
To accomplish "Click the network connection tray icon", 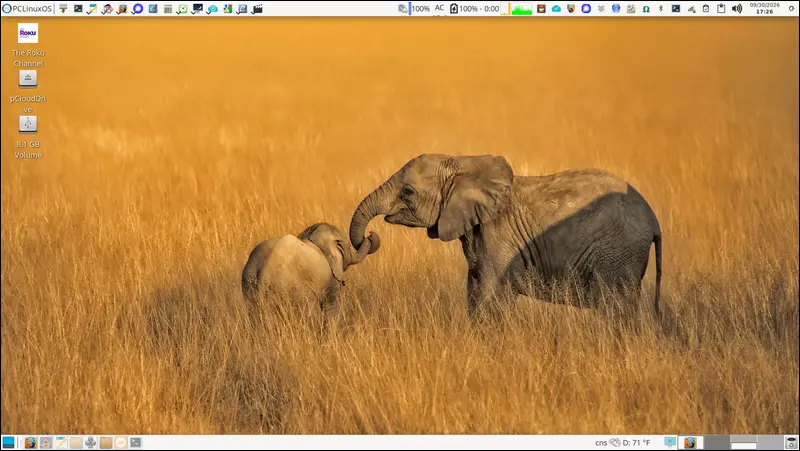I will [691, 9].
